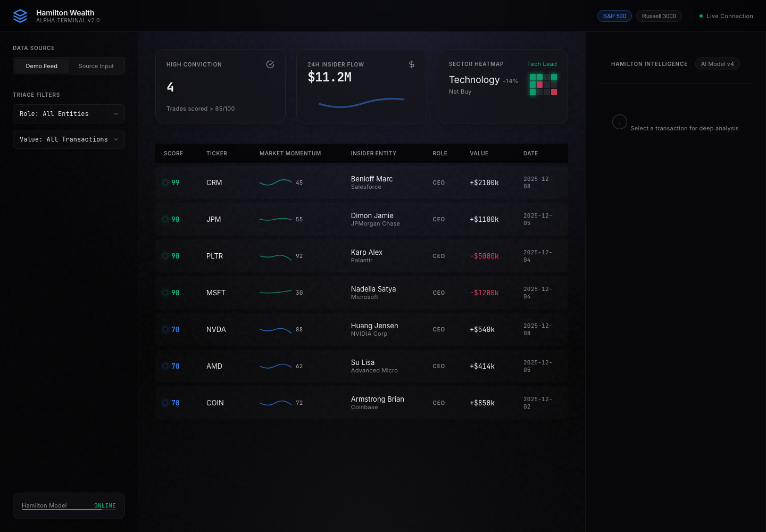Click the score indicator dot for NVDA

click(165, 329)
